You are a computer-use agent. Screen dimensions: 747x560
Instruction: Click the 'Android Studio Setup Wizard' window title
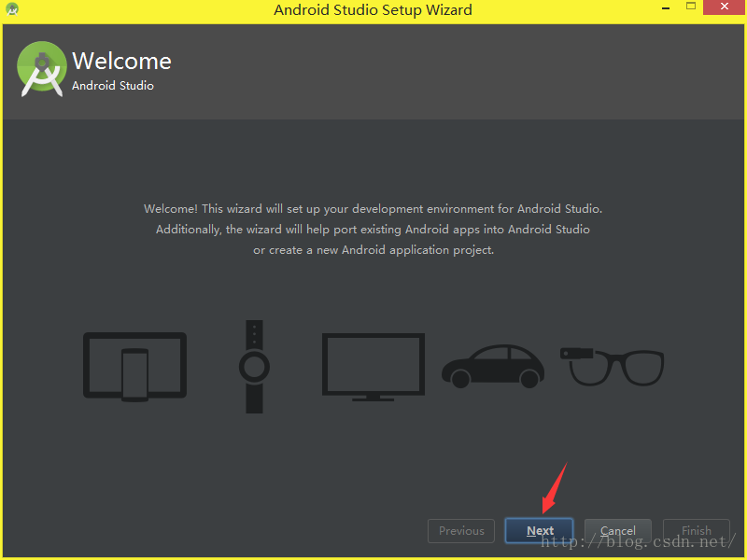[x=373, y=10]
